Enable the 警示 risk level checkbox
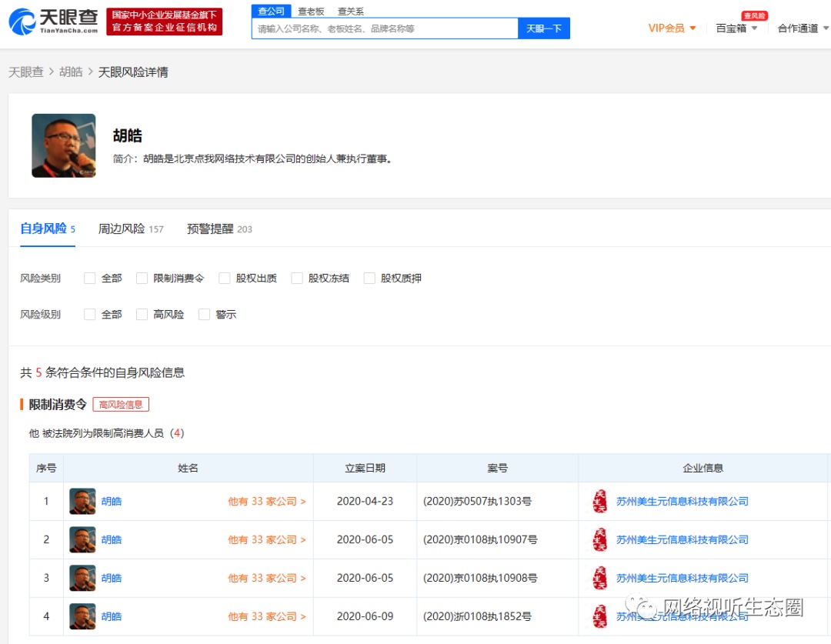The height and width of the screenshot is (644, 831). (204, 314)
